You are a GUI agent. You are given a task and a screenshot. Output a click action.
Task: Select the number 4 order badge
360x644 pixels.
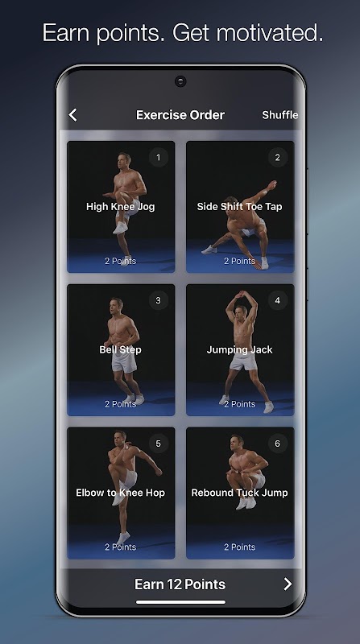tap(277, 300)
